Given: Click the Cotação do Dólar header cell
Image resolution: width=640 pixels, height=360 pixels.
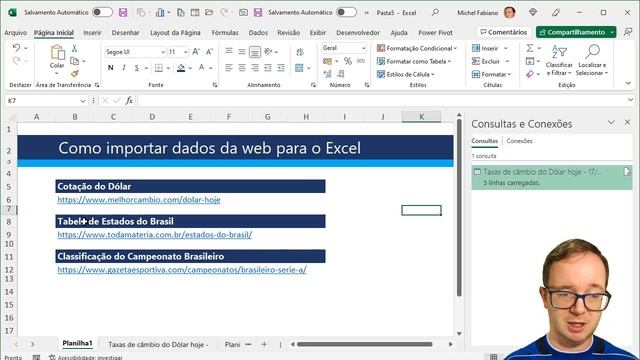Looking at the screenshot, I should [190, 186].
